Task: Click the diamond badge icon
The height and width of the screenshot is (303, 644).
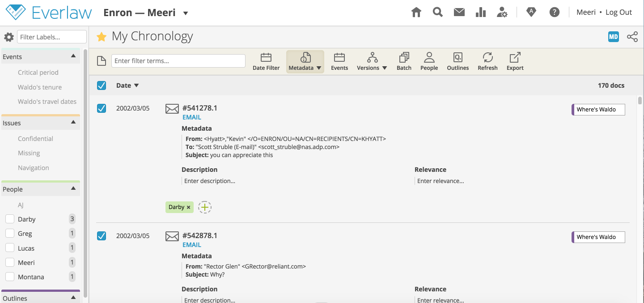Action: (531, 13)
